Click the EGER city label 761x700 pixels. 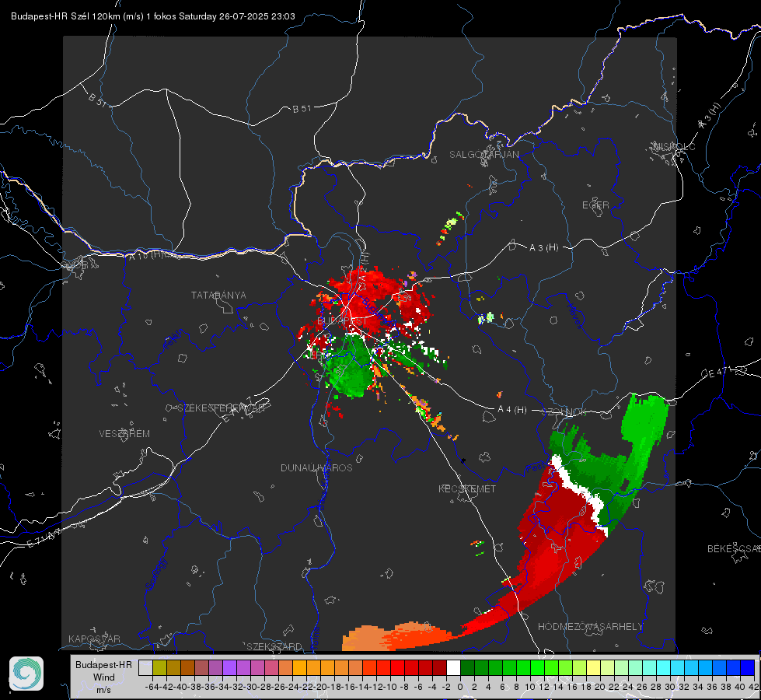point(595,205)
